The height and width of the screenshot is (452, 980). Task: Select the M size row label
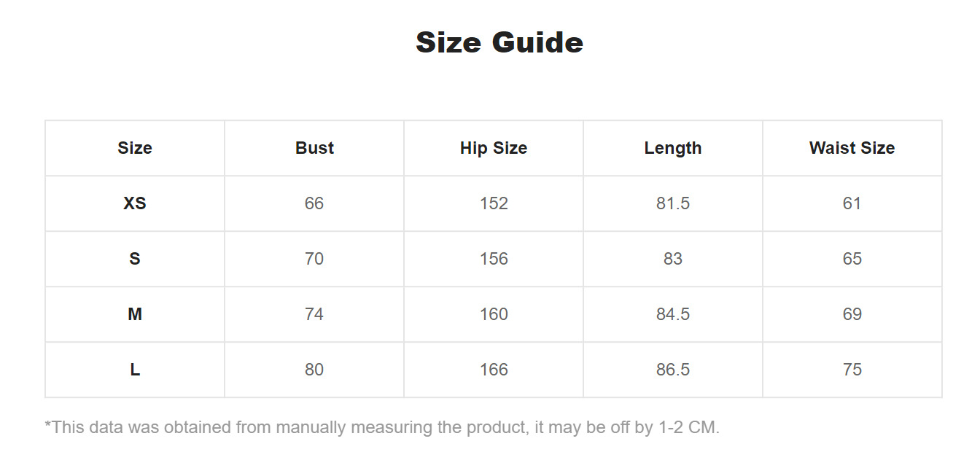[135, 314]
